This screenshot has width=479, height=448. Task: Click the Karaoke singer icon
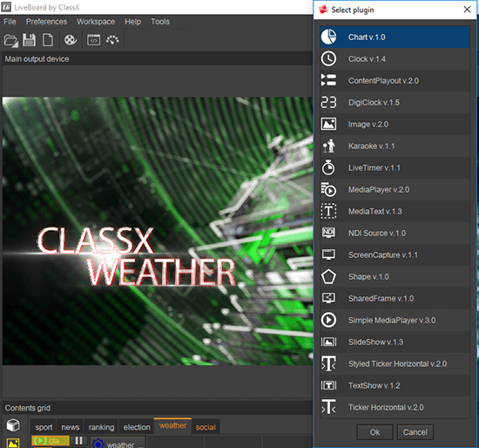pos(329,146)
